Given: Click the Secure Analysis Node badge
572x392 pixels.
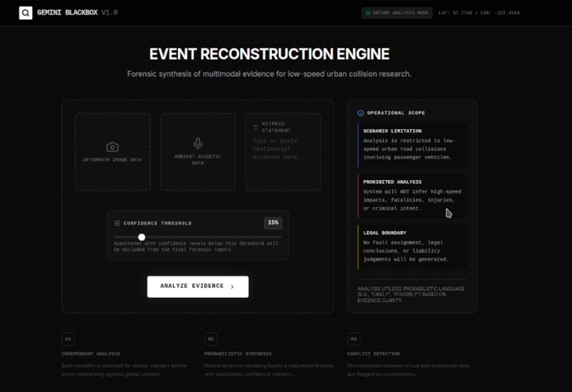Looking at the screenshot, I should point(397,13).
